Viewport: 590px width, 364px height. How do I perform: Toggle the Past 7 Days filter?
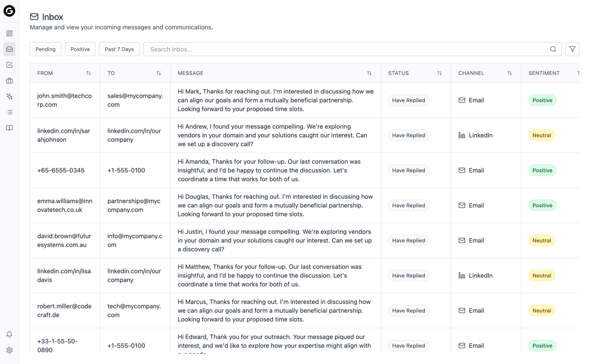click(x=119, y=49)
